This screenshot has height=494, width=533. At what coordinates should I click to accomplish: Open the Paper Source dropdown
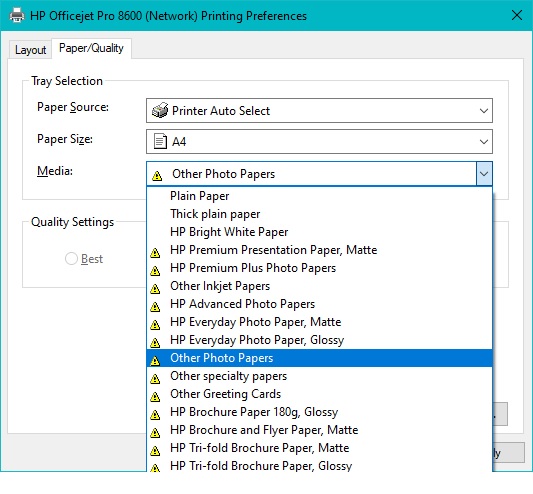pos(319,110)
